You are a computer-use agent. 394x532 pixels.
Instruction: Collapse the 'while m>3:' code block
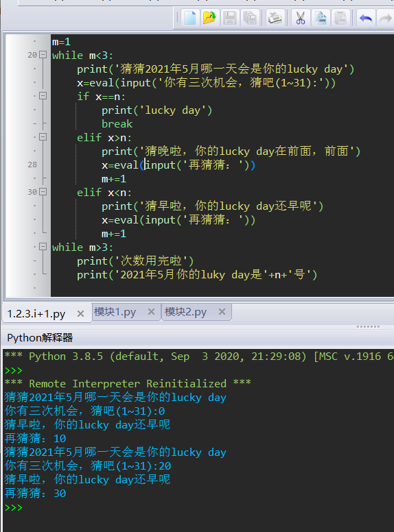pos(43,247)
